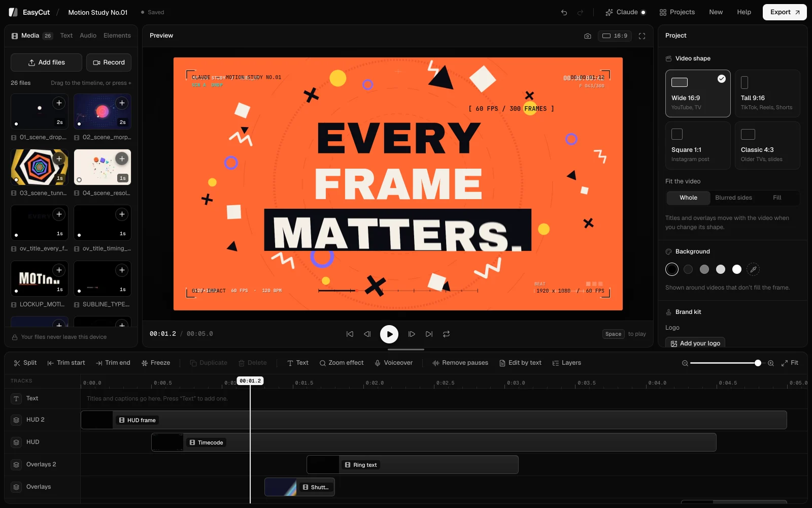Switch to the Elements tab
This screenshot has width=812, height=508.
(x=117, y=36)
